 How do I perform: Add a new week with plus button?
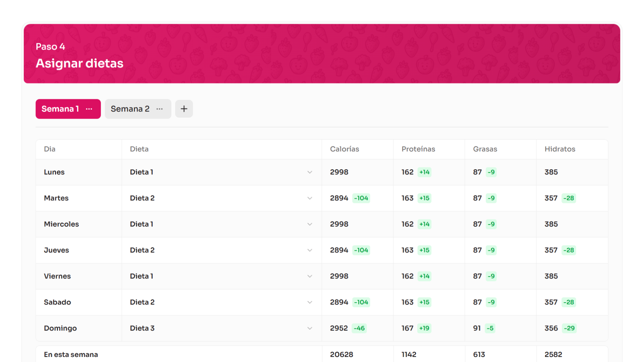(184, 109)
